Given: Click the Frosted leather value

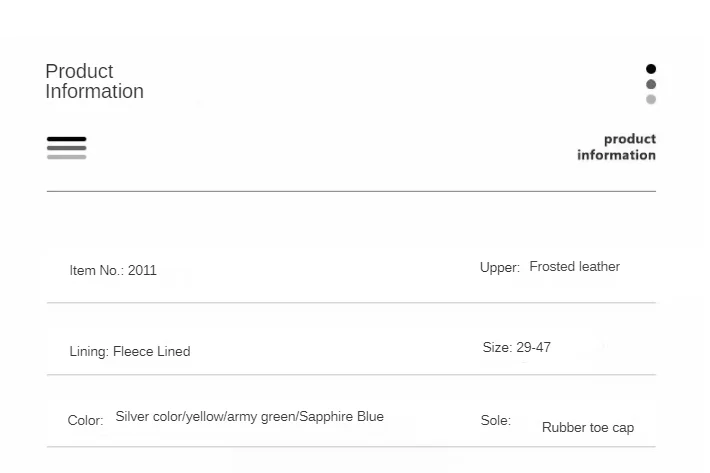Looking at the screenshot, I should (575, 267).
